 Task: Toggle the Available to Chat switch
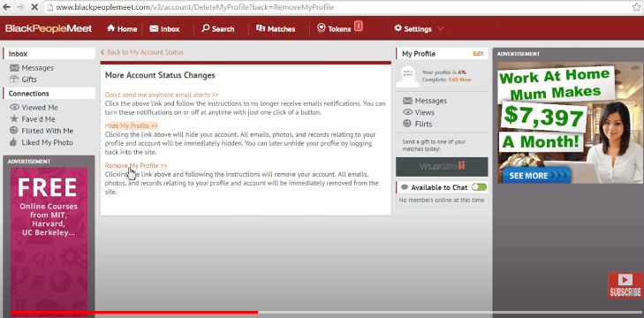479,187
